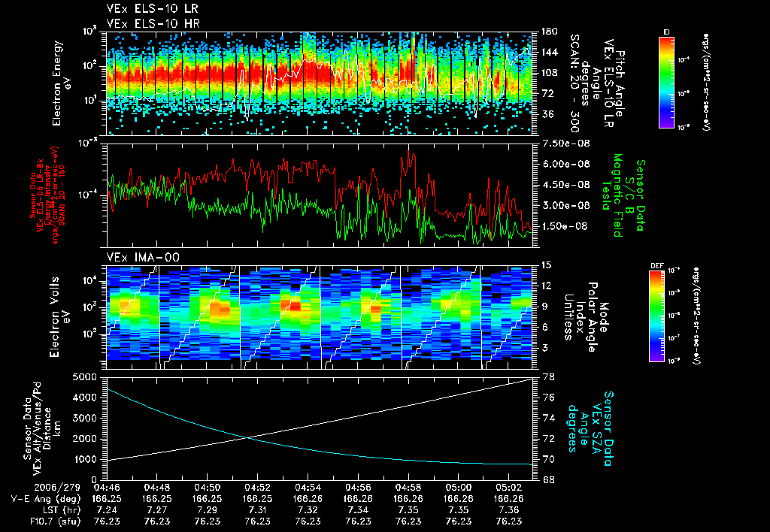Click the LST value '7.34'
This screenshot has width=770, height=532.
coord(358,510)
